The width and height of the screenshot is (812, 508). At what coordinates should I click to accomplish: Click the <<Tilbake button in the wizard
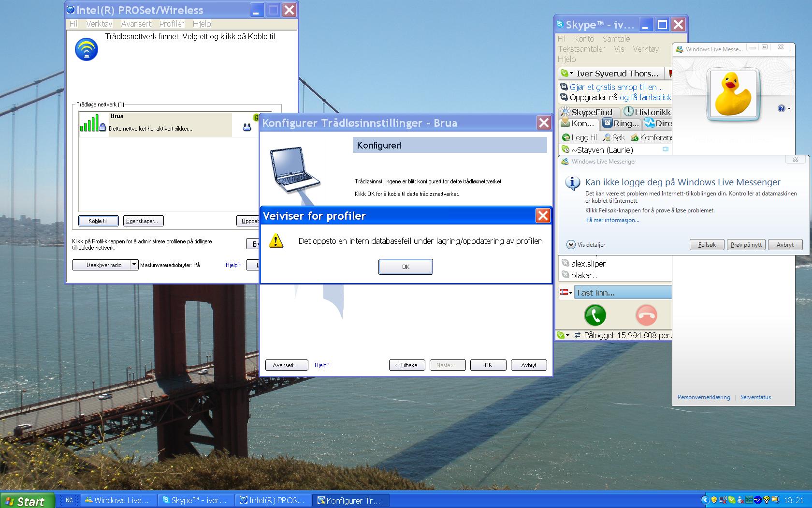[407, 365]
